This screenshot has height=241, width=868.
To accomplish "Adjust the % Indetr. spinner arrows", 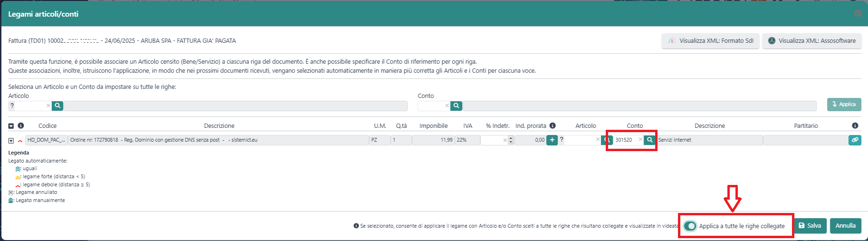I will click(x=511, y=140).
